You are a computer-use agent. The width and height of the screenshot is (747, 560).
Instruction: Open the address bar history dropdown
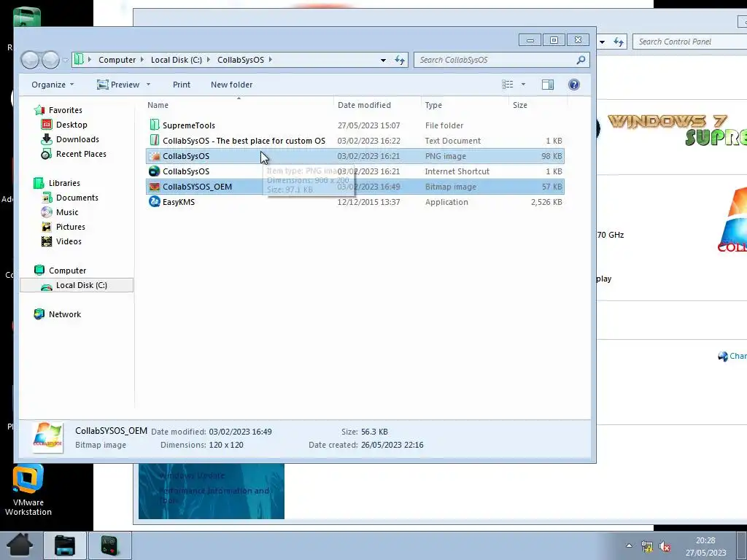coord(383,60)
